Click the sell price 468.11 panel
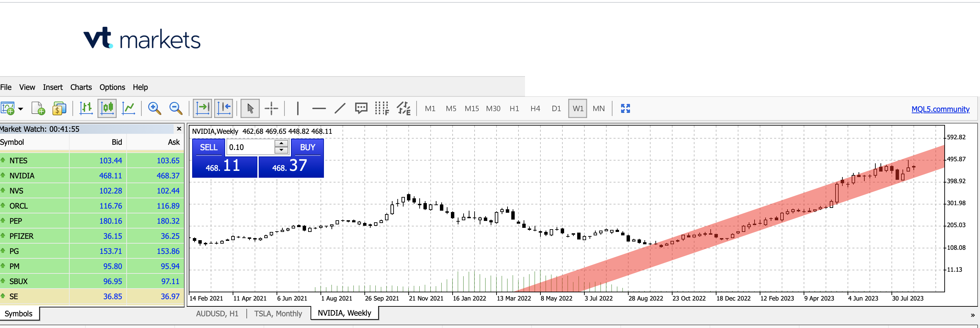The image size is (980, 328). [x=224, y=167]
